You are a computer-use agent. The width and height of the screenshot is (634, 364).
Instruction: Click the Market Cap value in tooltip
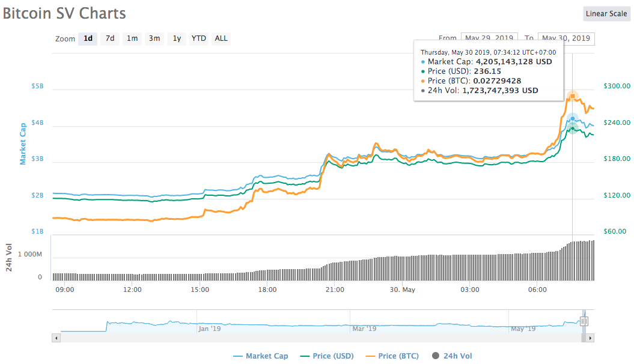click(x=514, y=62)
